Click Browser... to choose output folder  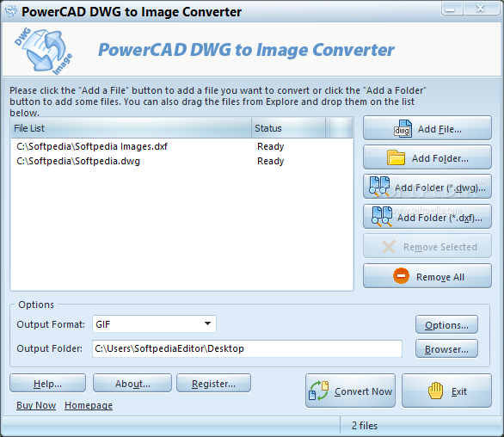(x=446, y=349)
